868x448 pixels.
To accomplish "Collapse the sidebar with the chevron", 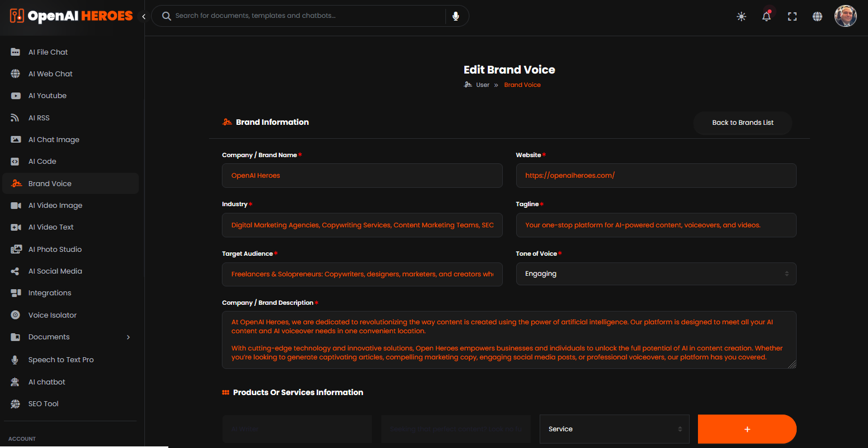I will point(143,16).
